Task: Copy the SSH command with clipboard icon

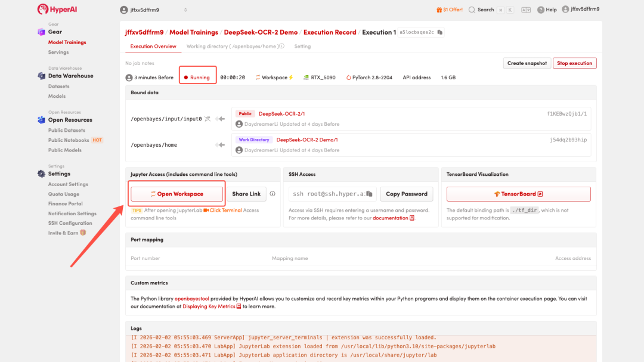Action: pos(370,194)
